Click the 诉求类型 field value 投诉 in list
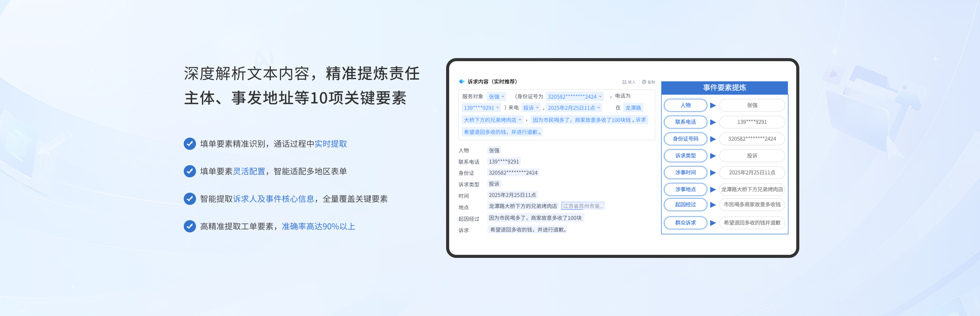 (x=494, y=184)
